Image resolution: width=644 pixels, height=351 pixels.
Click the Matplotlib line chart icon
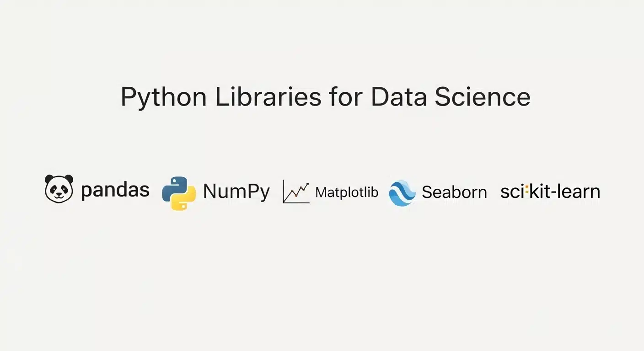click(x=296, y=192)
